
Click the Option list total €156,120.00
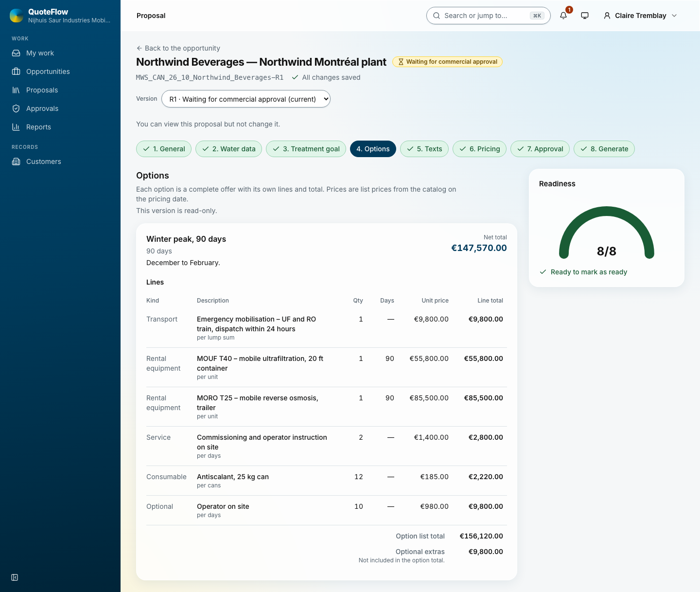point(481,536)
